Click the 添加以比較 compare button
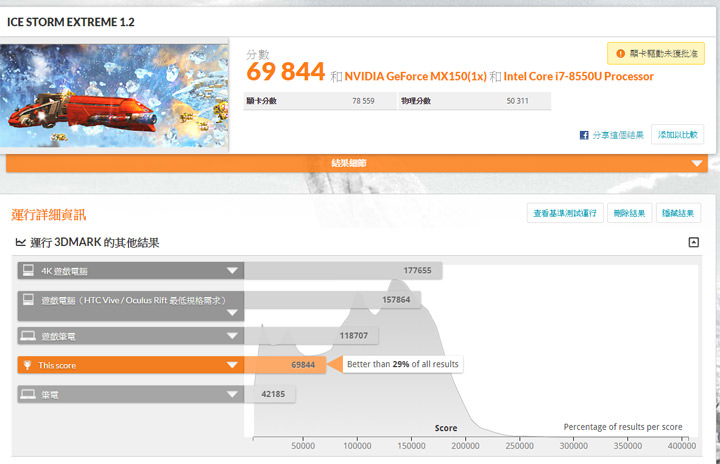This screenshot has width=720, height=464. pyautogui.click(x=678, y=135)
